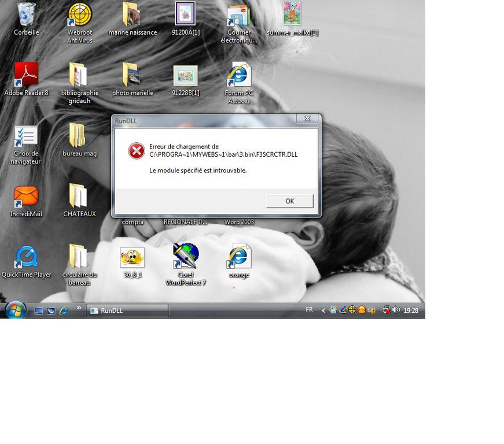Open the orange Internet shortcut
This screenshot has width=504, height=444.
pyautogui.click(x=238, y=256)
